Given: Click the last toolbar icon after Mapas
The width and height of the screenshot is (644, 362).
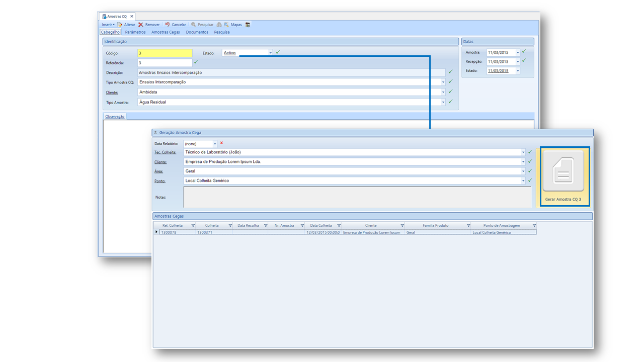Looking at the screenshot, I should click(x=248, y=24).
